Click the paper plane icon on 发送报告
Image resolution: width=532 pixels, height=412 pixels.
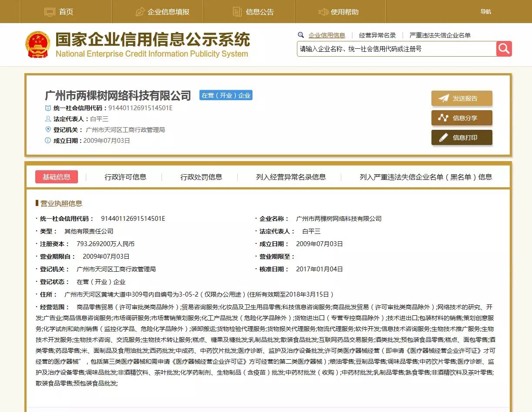click(444, 98)
